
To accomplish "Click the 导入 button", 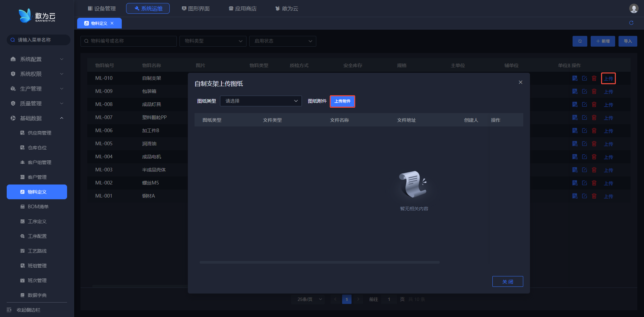I will (628, 41).
